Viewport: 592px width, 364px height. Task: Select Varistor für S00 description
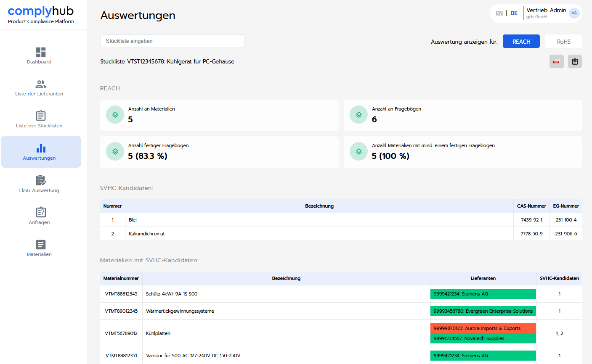coord(193,356)
